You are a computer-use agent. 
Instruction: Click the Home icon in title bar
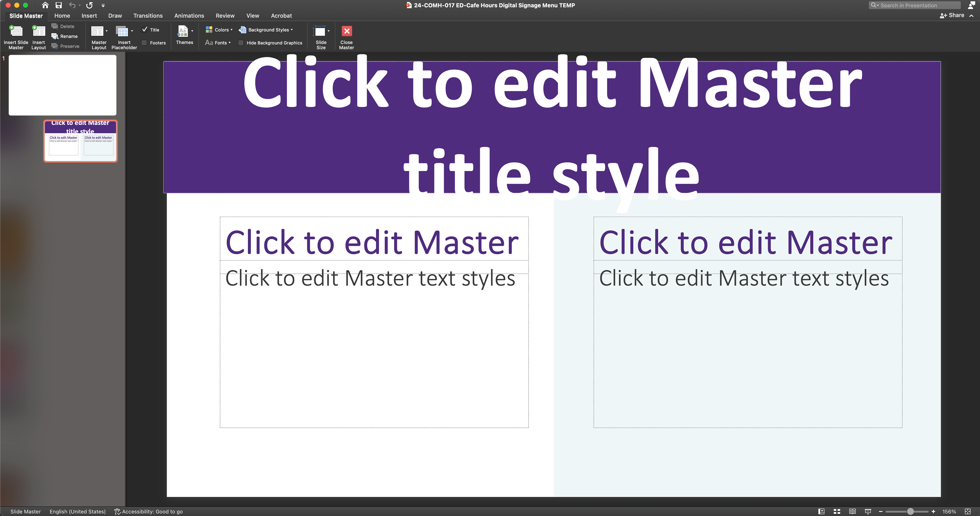pyautogui.click(x=45, y=5)
